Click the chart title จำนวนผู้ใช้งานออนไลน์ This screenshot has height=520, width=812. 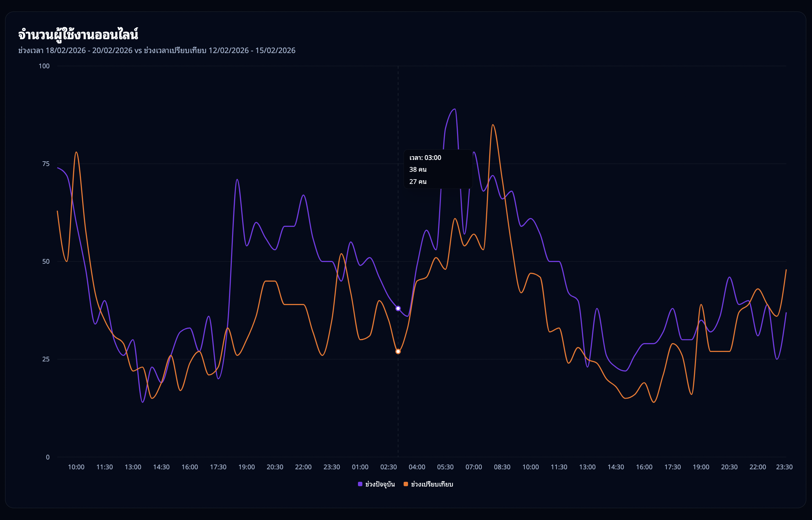[78, 34]
